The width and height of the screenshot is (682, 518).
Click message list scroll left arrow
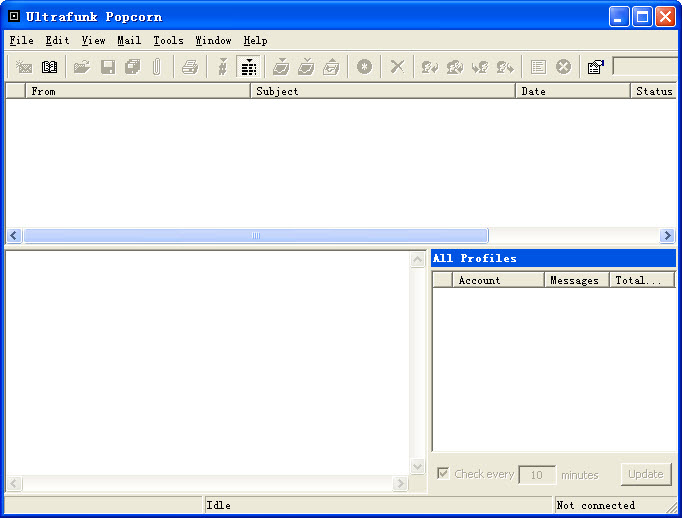click(x=14, y=235)
